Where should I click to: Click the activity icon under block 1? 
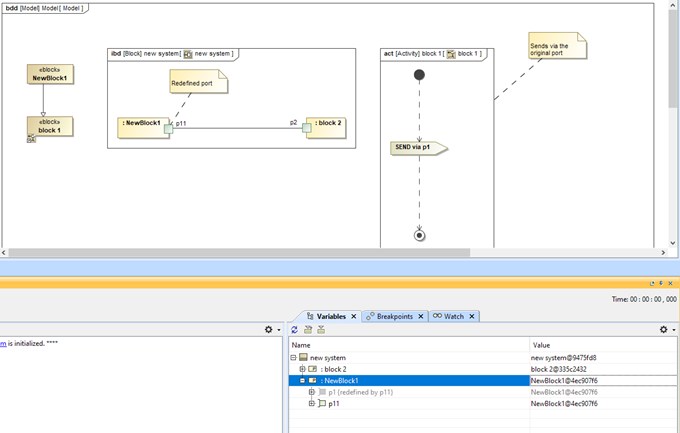pyautogui.click(x=32, y=140)
